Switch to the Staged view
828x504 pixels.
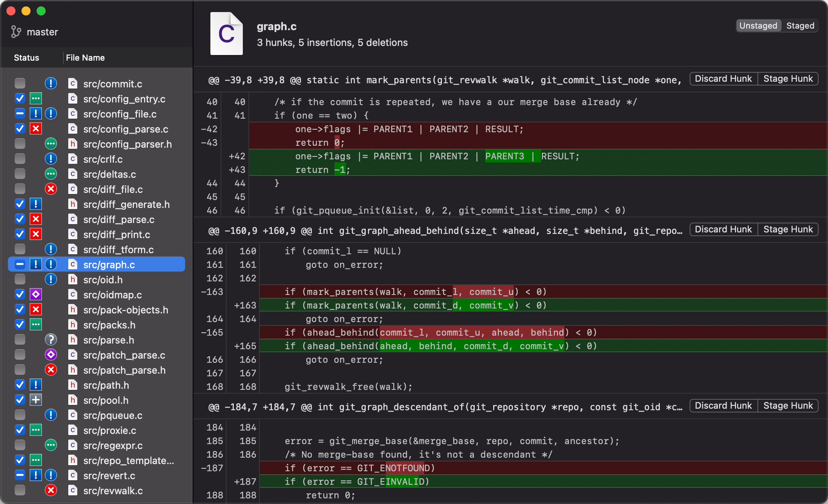click(x=800, y=26)
